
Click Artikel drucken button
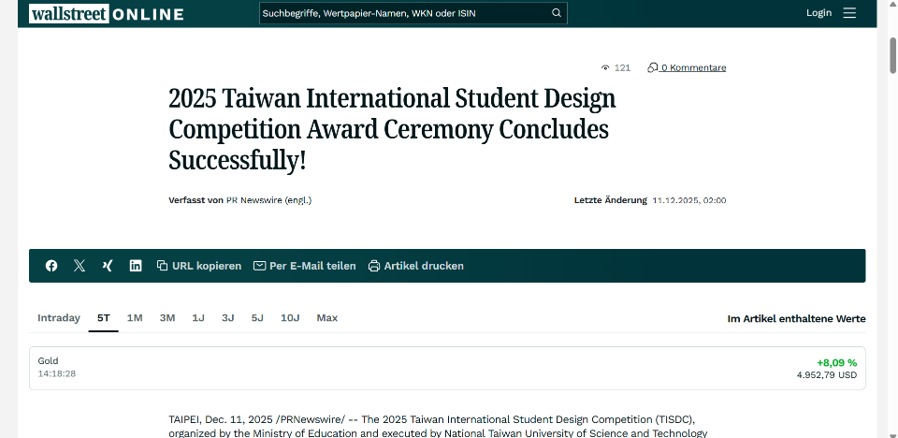click(x=416, y=266)
